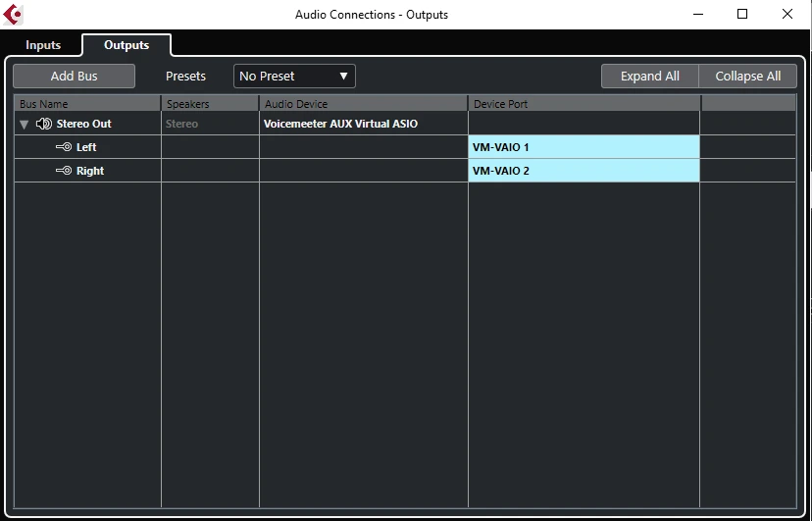Click the Audio Device column header

[364, 104]
